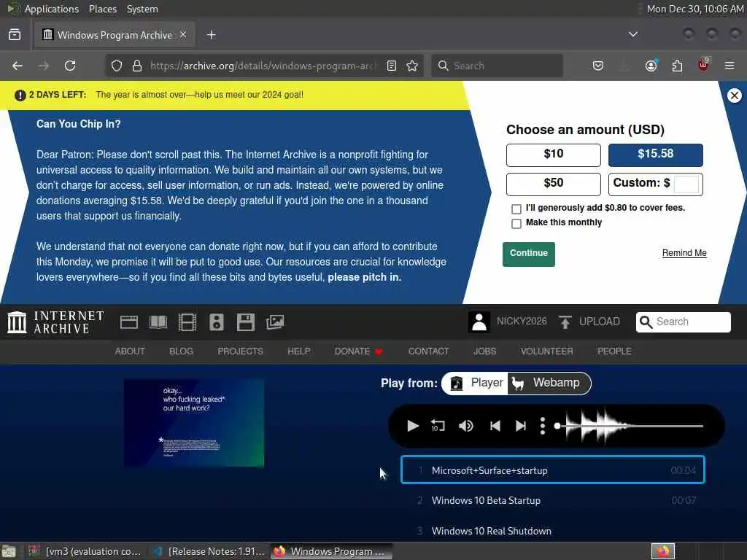
Task: Open the Applications system menu
Action: [x=52, y=9]
